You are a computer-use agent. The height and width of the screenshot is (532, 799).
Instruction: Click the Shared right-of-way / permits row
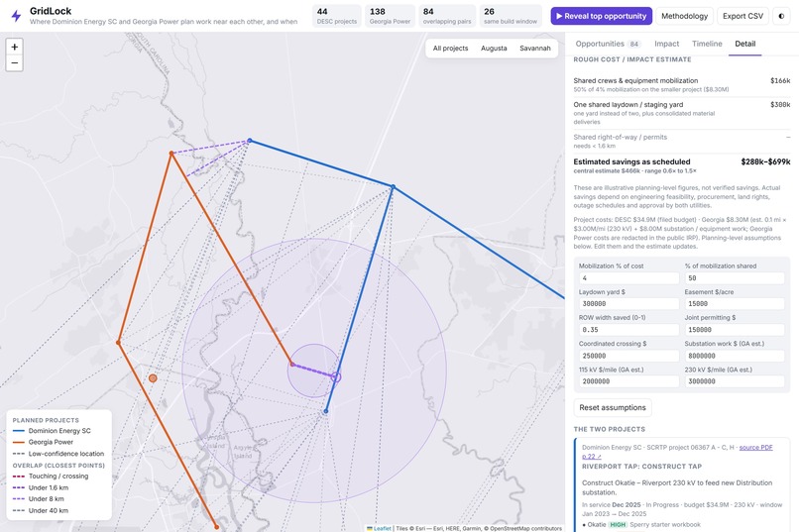click(682, 141)
